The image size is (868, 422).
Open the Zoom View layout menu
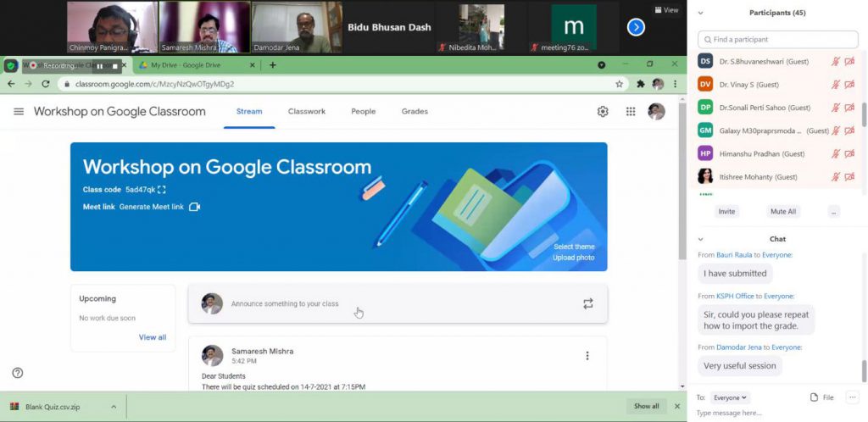[x=666, y=10]
